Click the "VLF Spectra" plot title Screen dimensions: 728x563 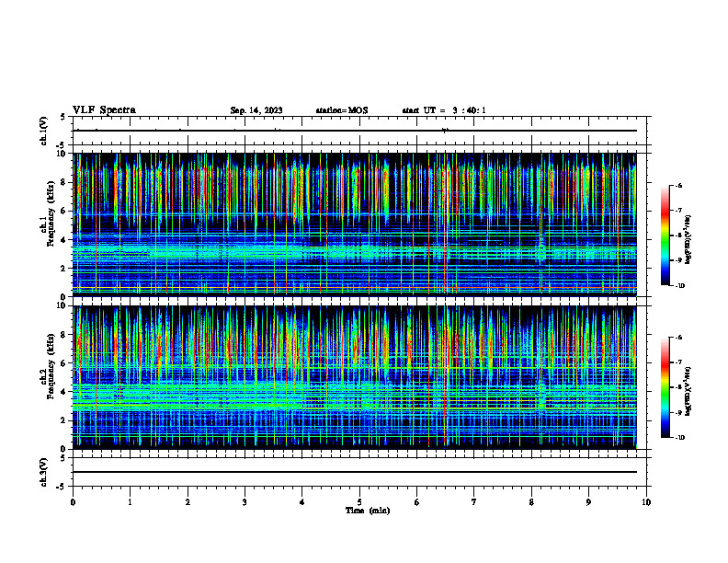pos(104,110)
